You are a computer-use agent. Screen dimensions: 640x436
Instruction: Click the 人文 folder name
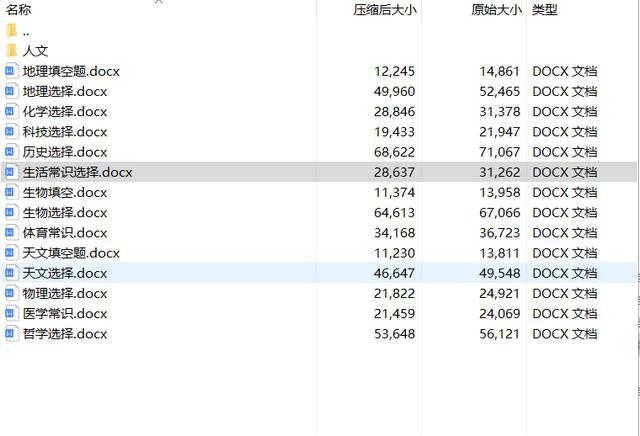coord(36,51)
